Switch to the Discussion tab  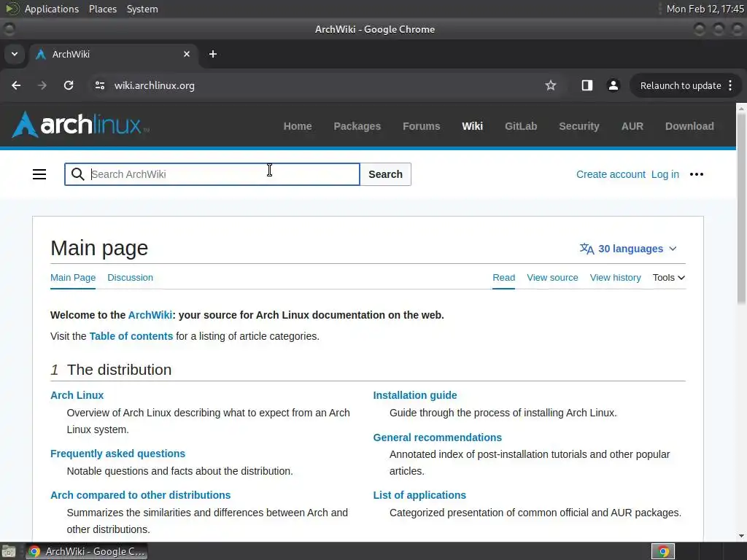(130, 278)
